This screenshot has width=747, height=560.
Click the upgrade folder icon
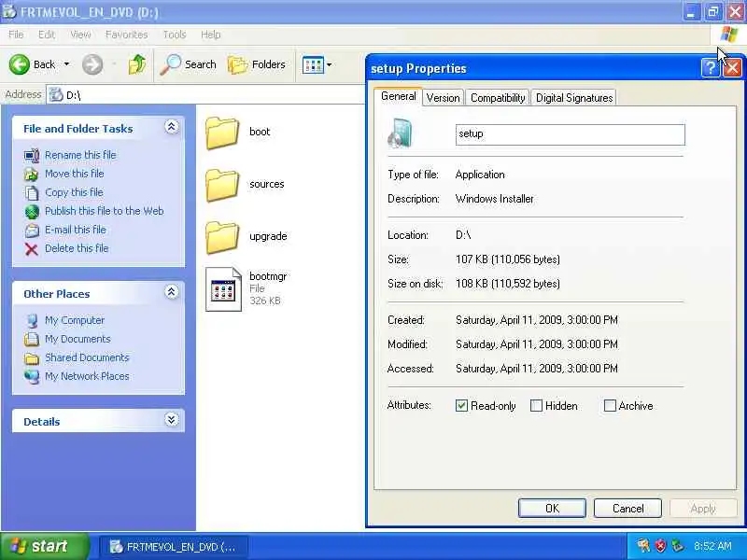click(222, 237)
